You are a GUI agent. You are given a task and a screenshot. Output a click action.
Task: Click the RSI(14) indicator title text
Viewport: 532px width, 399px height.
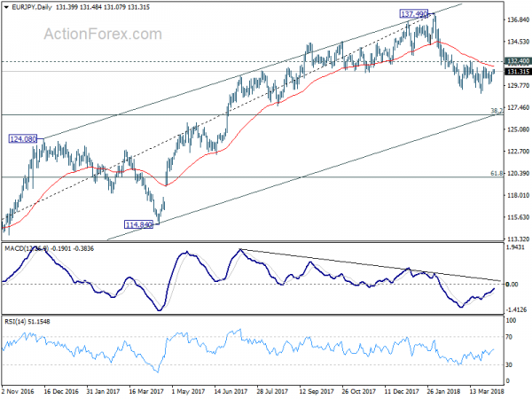click(27, 321)
